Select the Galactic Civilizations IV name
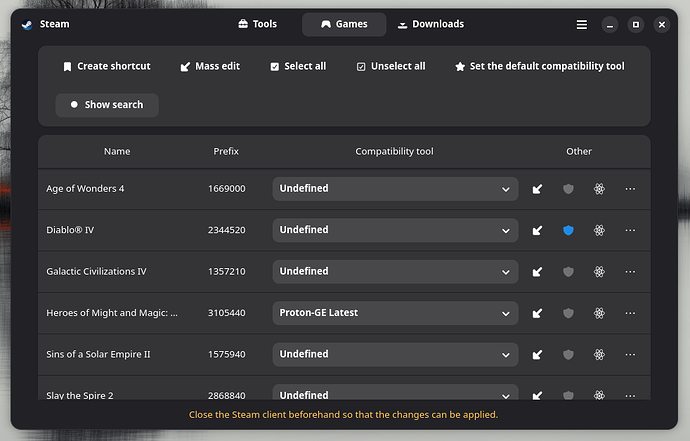Image resolution: width=690 pixels, height=441 pixels. (x=96, y=271)
